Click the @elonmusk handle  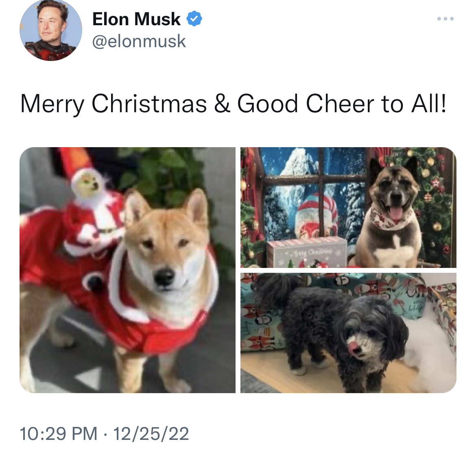[139, 41]
